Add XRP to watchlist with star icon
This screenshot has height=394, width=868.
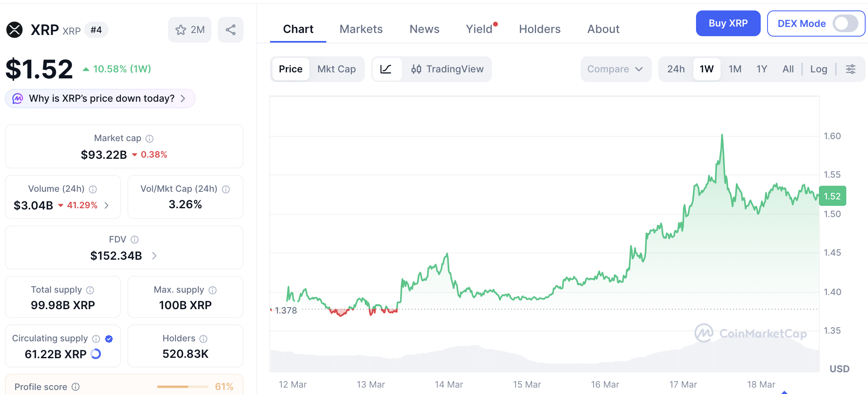190,30
